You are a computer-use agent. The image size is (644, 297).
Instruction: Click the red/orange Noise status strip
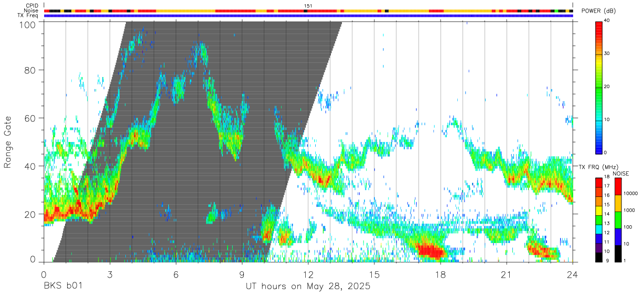coord(308,10)
